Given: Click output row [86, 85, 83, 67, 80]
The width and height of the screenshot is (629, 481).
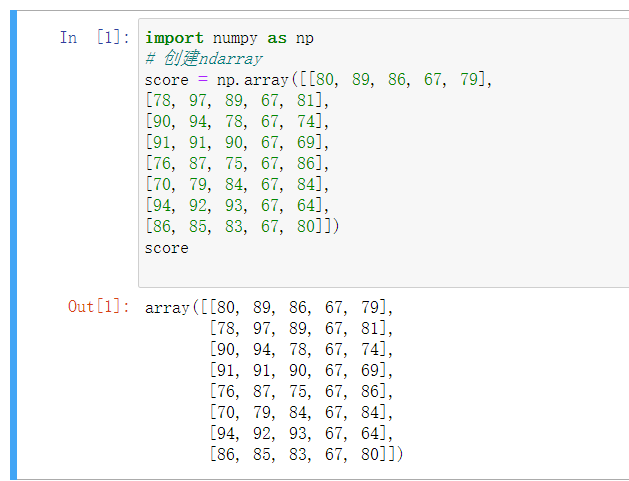Looking at the screenshot, I should [306, 454].
